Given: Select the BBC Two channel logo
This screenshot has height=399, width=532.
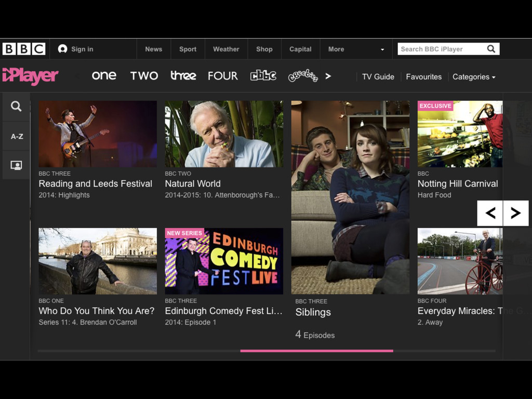Looking at the screenshot, I should tap(144, 76).
